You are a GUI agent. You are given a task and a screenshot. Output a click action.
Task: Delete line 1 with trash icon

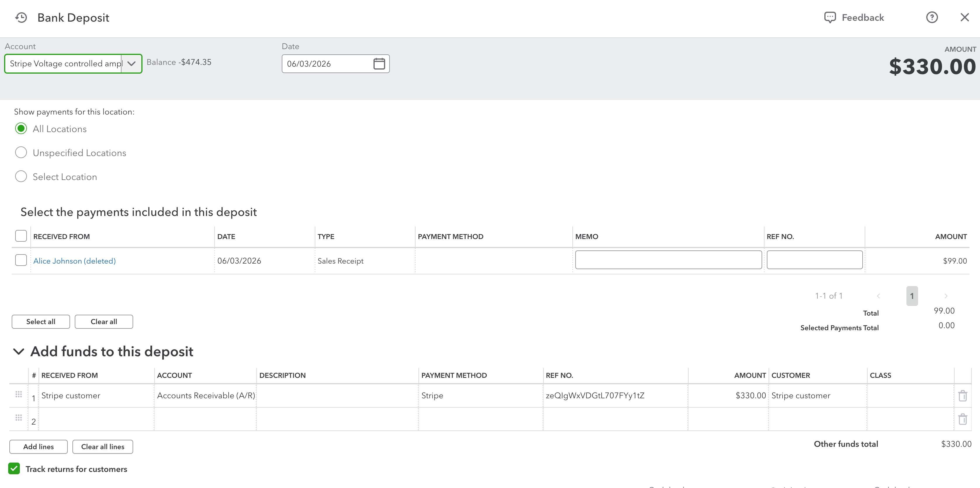pos(962,396)
